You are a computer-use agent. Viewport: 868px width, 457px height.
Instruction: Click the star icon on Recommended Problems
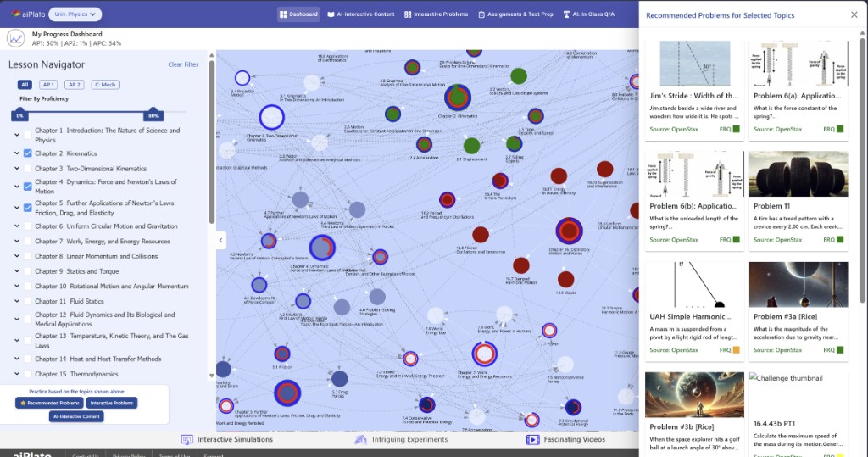pyautogui.click(x=23, y=404)
